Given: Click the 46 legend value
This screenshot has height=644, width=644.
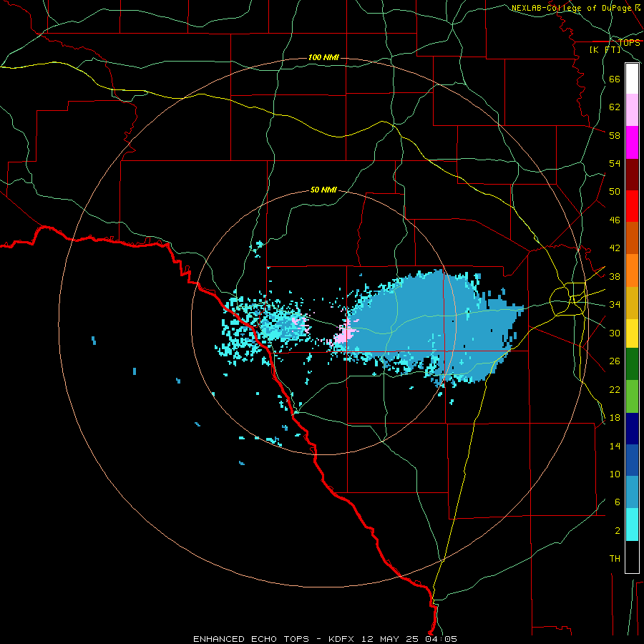Looking at the screenshot, I should [615, 220].
